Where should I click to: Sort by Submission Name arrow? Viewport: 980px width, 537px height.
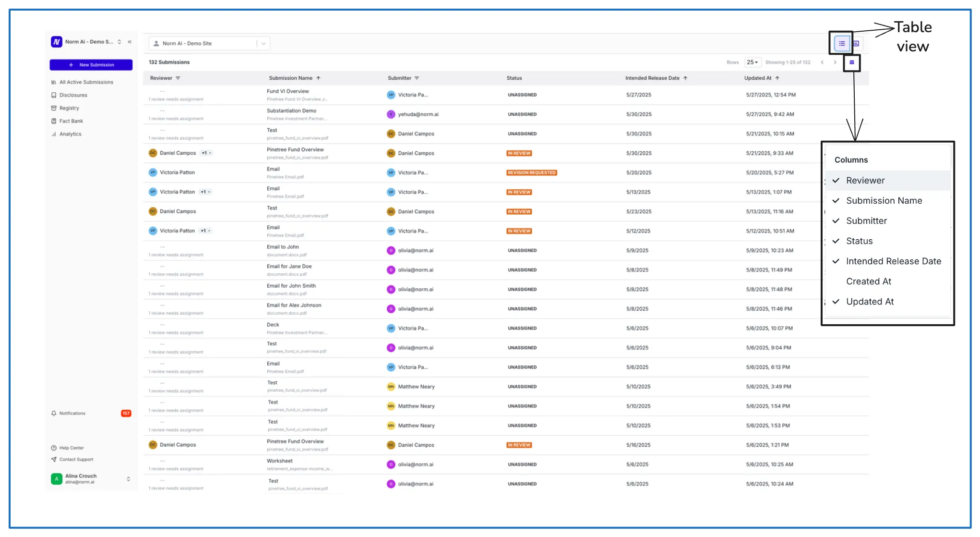(x=318, y=78)
